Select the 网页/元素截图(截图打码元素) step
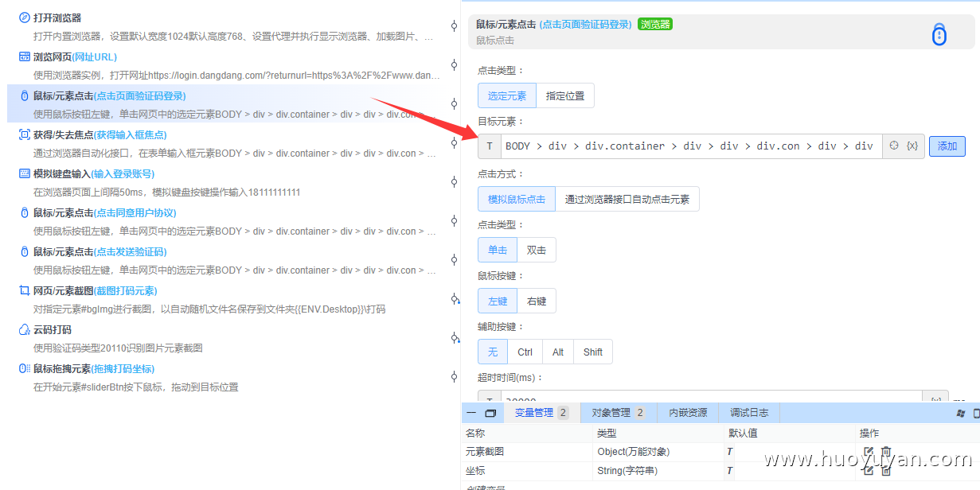 [x=223, y=300]
